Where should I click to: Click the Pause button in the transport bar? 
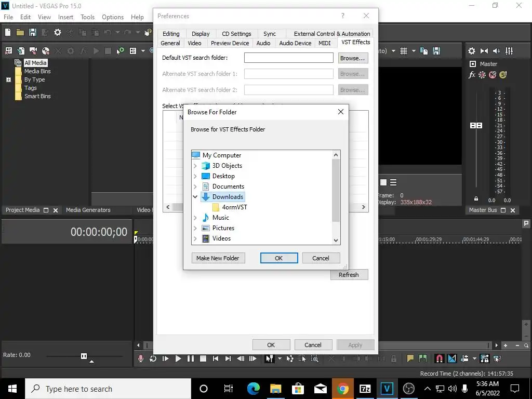click(x=191, y=358)
